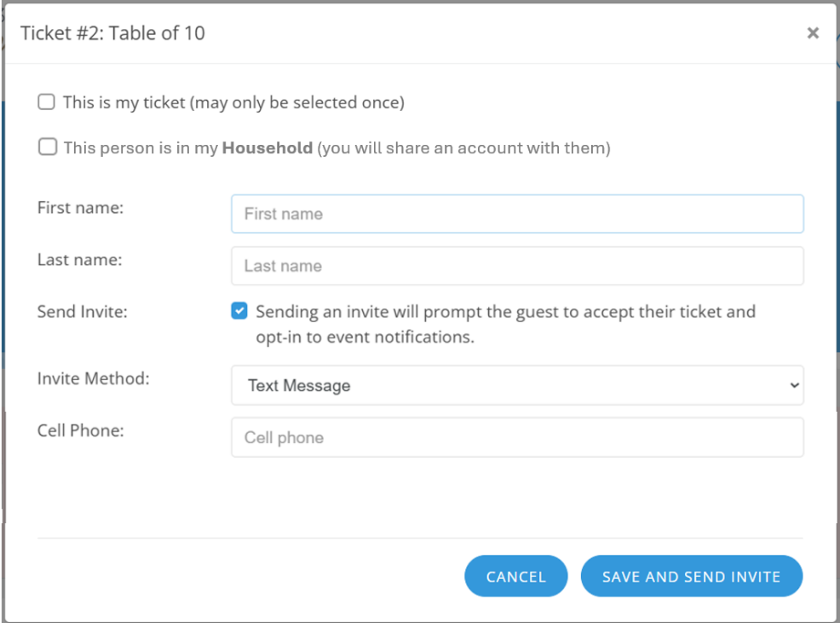This screenshot has width=840, height=623.
Task: Click the "First name:" field label
Action: tap(81, 208)
